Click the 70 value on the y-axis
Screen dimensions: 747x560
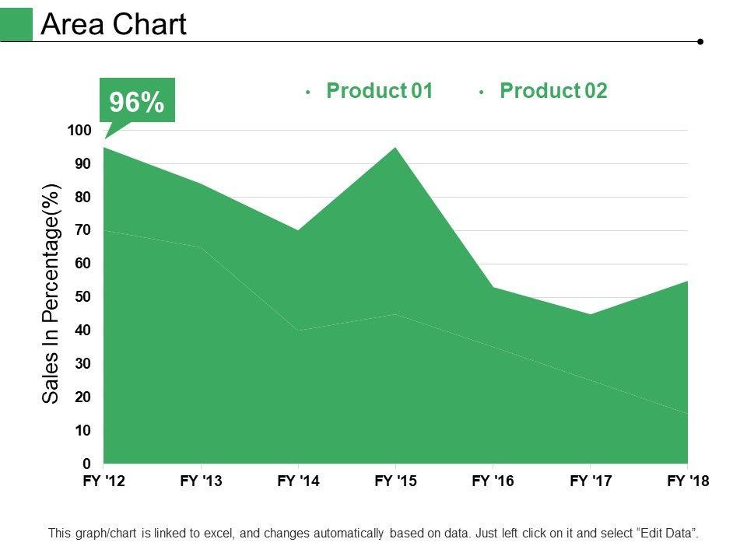[x=83, y=230]
